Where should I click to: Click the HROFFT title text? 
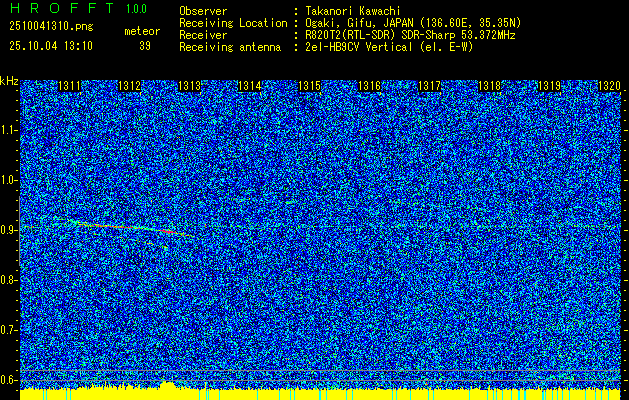click(x=62, y=8)
